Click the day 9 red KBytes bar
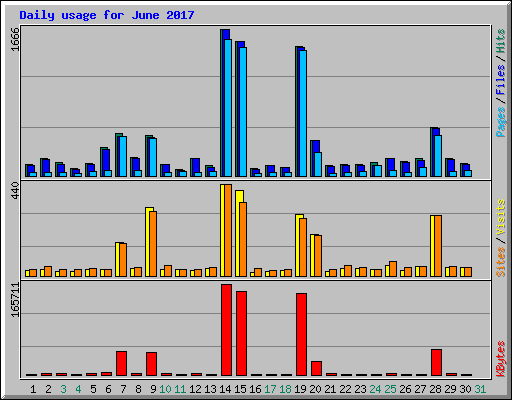The width and height of the screenshot is (512, 400). click(x=151, y=364)
